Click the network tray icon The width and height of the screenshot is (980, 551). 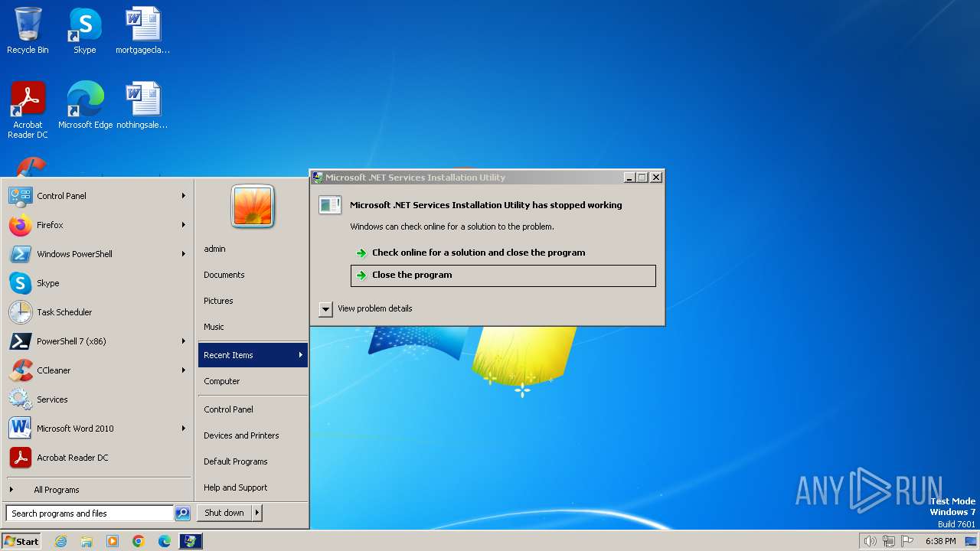(x=889, y=541)
